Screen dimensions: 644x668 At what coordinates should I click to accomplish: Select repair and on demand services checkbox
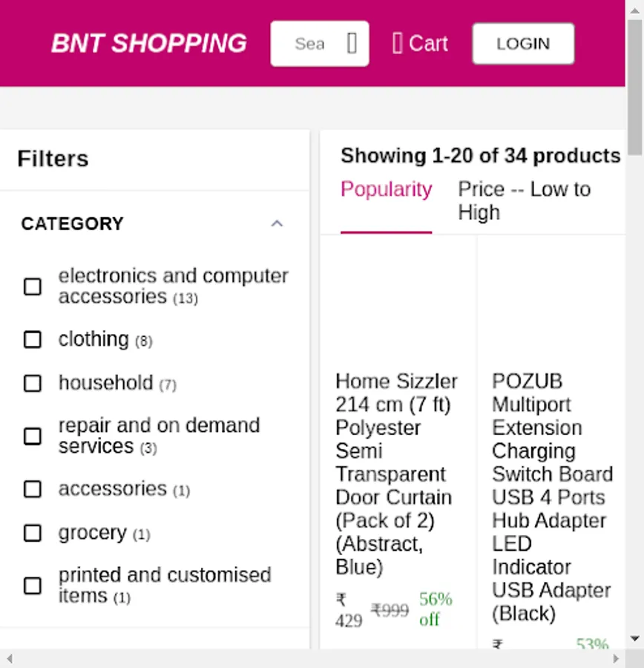[x=33, y=436]
